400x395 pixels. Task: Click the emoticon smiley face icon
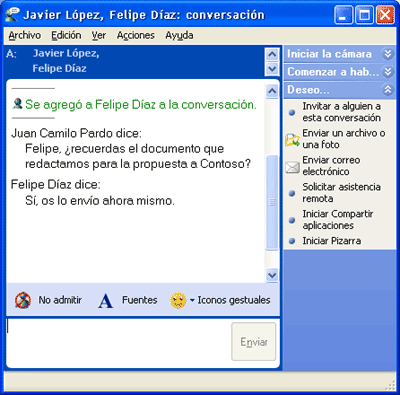(178, 300)
